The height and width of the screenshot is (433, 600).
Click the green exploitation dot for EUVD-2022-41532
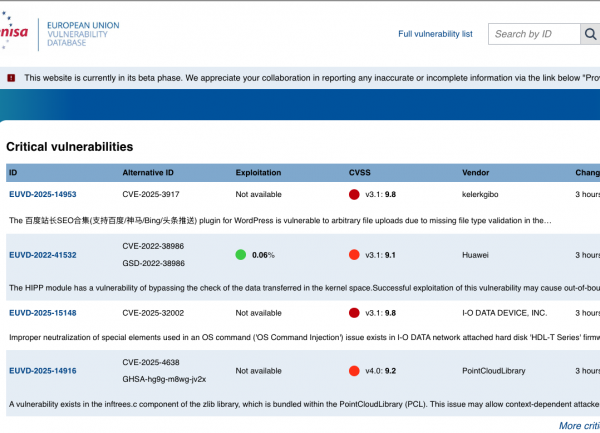241,255
